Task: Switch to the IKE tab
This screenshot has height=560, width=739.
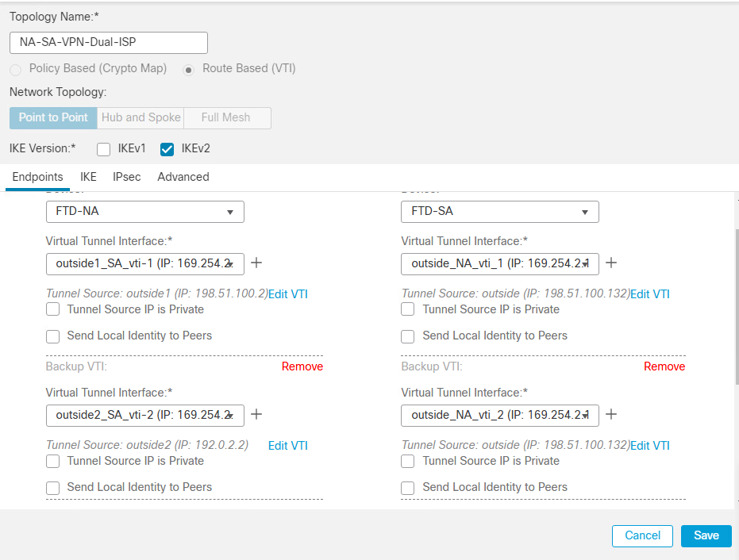Action: pyautogui.click(x=88, y=177)
